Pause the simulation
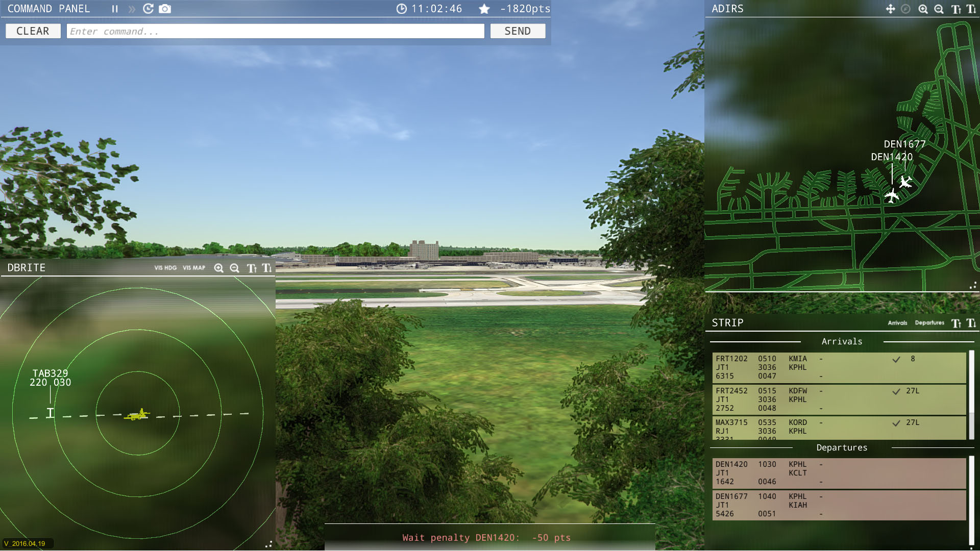The height and width of the screenshot is (551, 980). 115,9
